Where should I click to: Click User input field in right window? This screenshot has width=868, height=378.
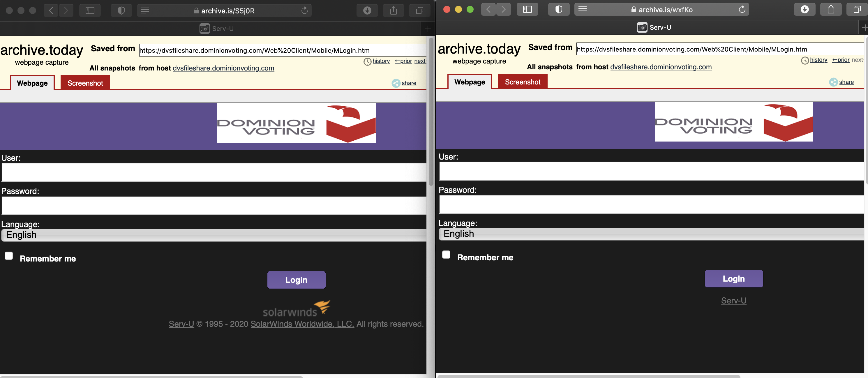(x=651, y=171)
